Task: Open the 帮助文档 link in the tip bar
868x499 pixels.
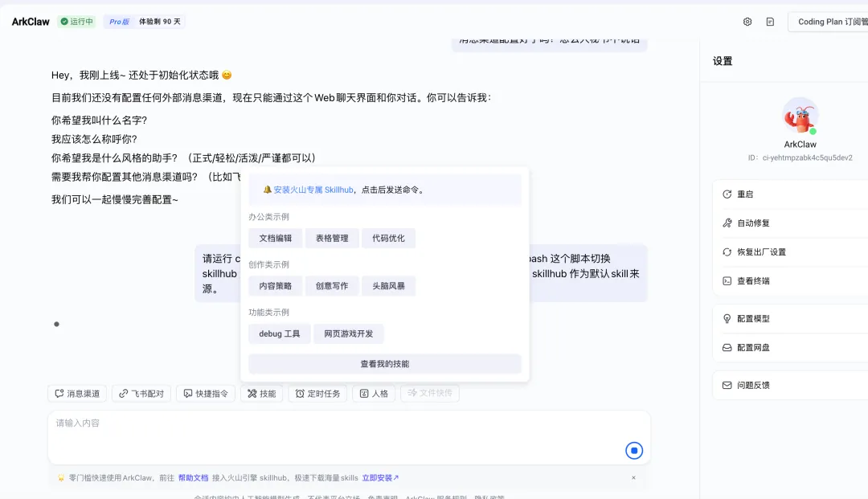Action: [193, 478]
